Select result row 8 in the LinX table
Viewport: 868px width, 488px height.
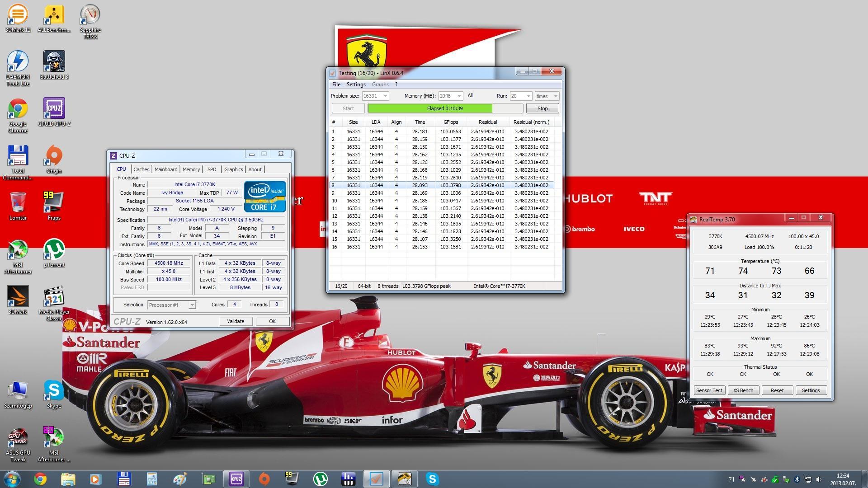pos(441,185)
